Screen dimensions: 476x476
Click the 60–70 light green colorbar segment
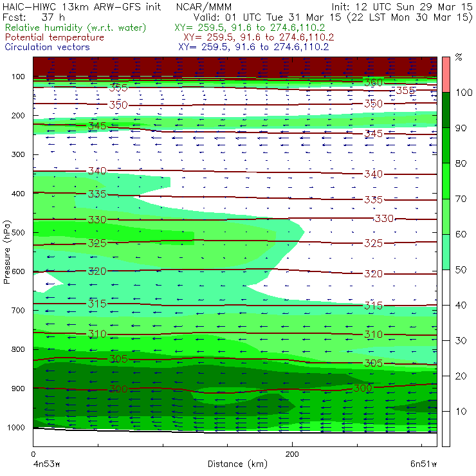pos(446,216)
